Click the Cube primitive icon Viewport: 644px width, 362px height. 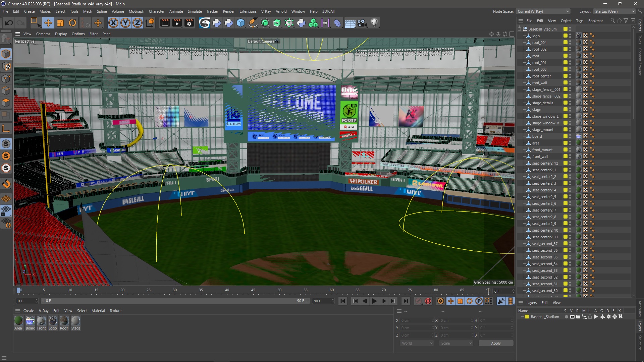[x=241, y=23]
